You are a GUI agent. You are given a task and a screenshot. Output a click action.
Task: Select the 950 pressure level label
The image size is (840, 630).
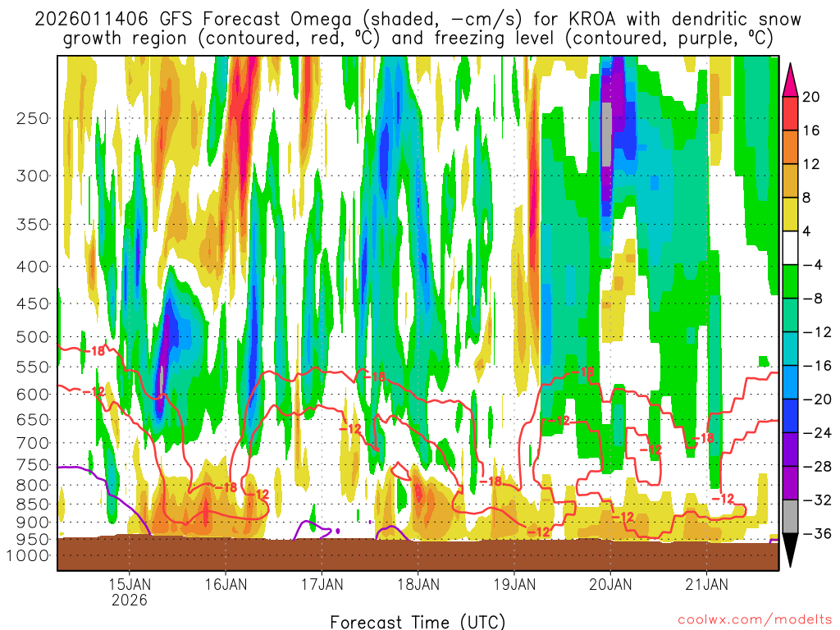pyautogui.click(x=33, y=540)
